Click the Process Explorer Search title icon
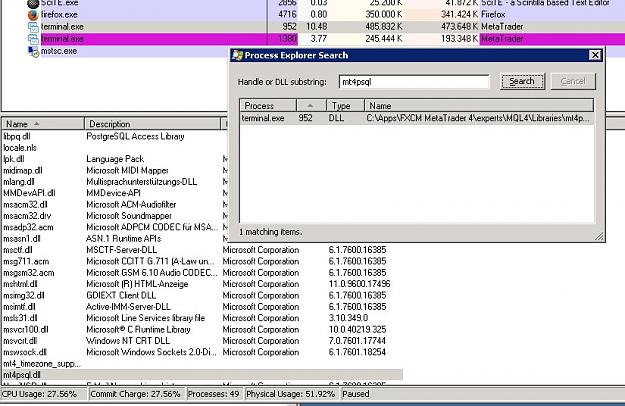Screen dimensions: 625x406 (237, 55)
